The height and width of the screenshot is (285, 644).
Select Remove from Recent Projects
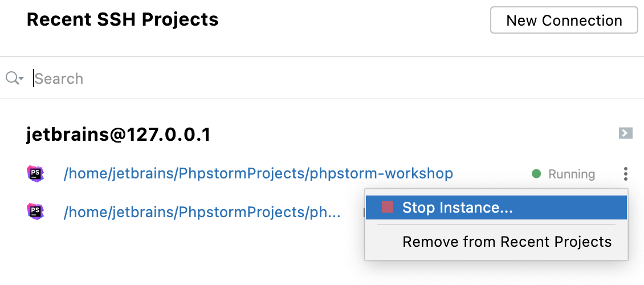click(507, 242)
